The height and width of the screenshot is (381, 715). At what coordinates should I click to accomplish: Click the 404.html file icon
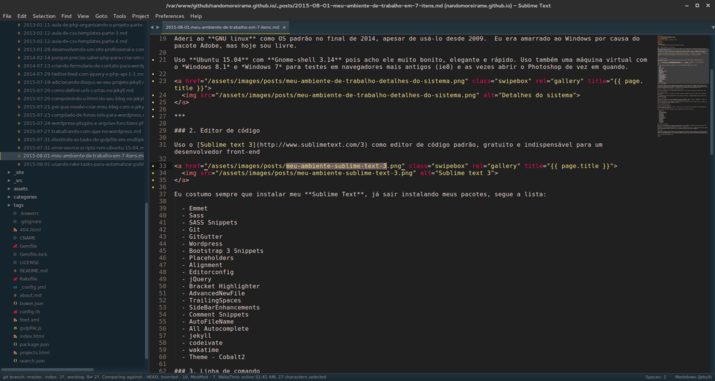click(16, 230)
